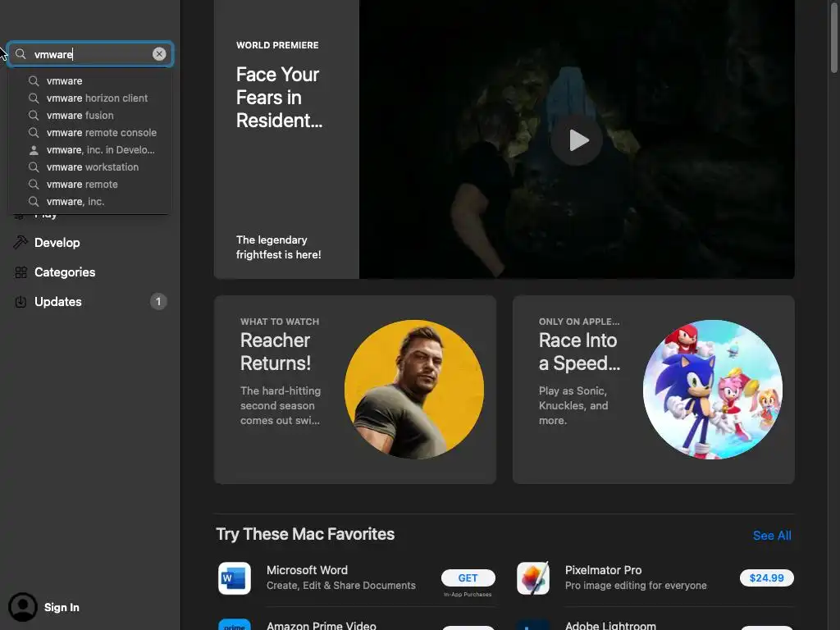Select 'vmware horizon client' suggestion
The image size is (840, 630).
90,98
